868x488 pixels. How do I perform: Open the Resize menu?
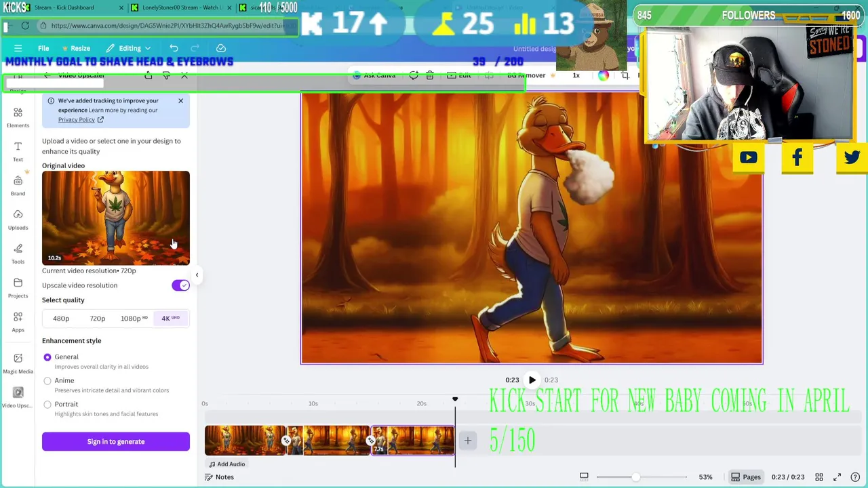[x=76, y=48]
